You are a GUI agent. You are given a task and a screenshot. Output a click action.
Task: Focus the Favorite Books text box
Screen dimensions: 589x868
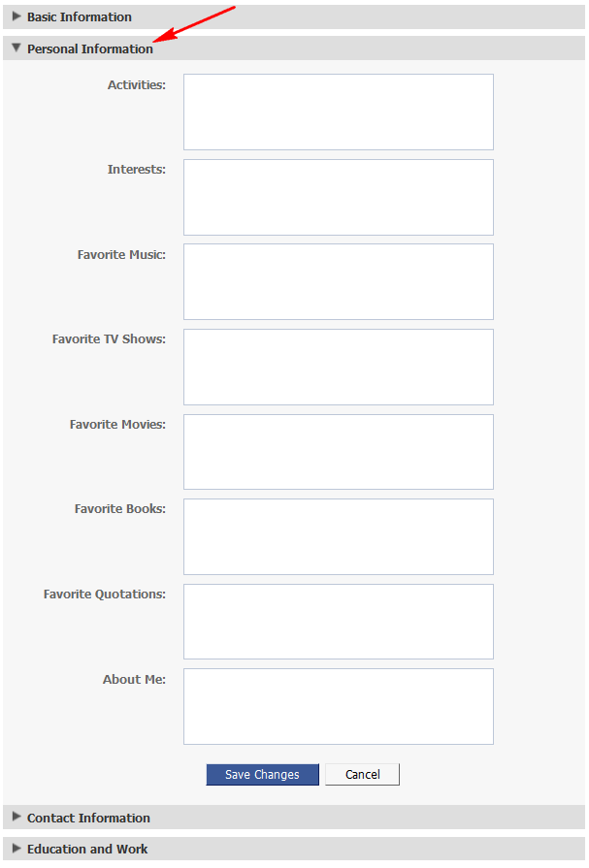click(x=339, y=537)
